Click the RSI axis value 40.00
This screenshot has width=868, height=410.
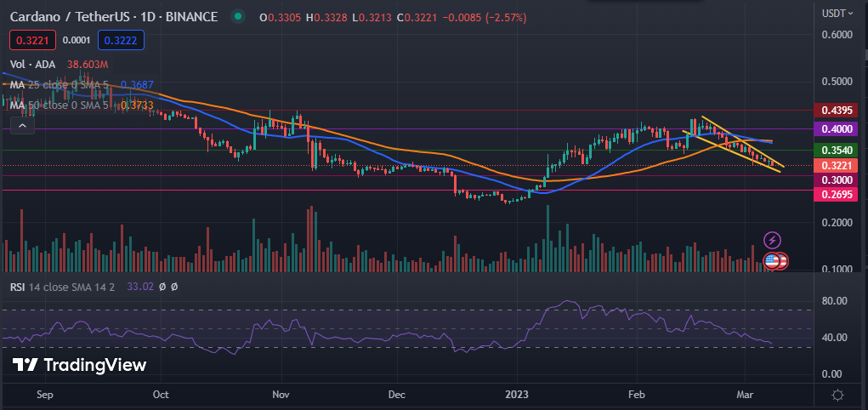point(836,338)
